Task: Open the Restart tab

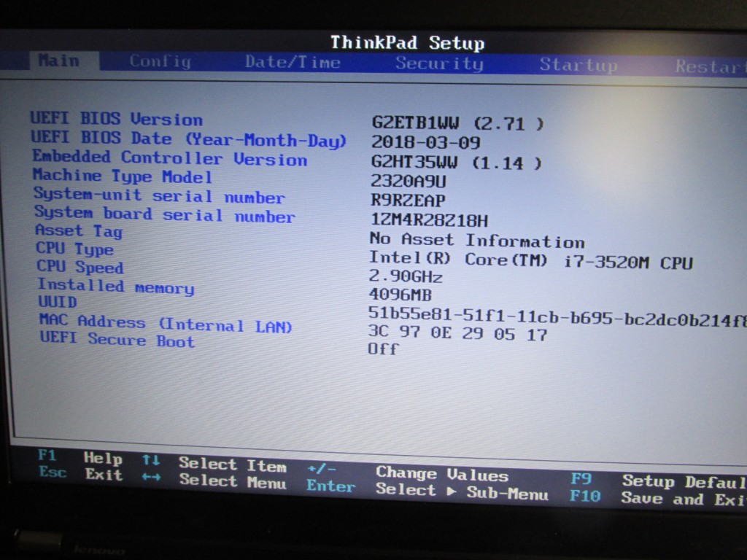Action: point(708,66)
